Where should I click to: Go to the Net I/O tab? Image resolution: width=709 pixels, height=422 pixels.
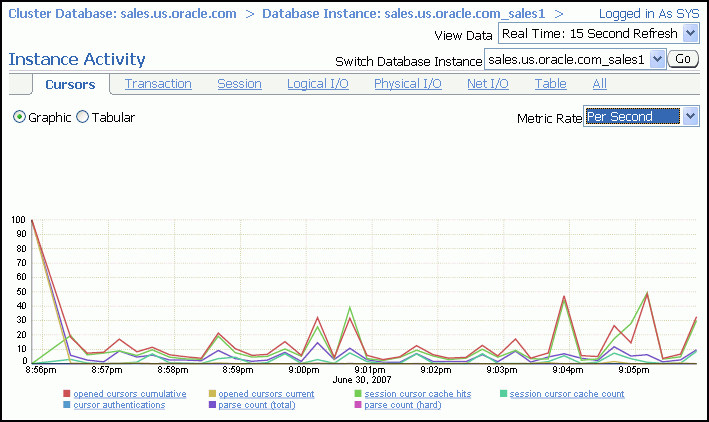487,84
